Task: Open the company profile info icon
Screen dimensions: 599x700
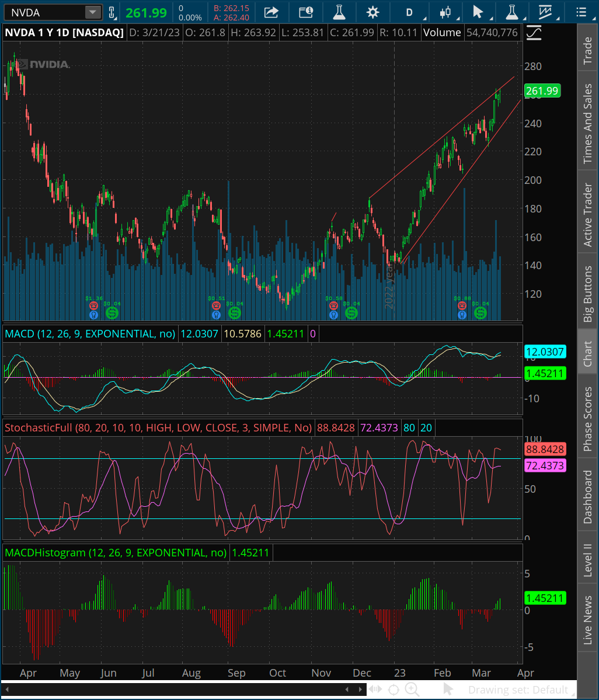Action: point(306,12)
